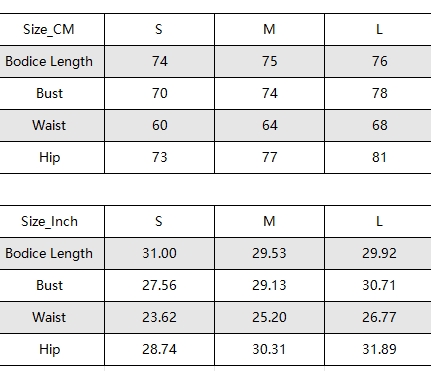Select the CM Waist value 64

(x=269, y=125)
